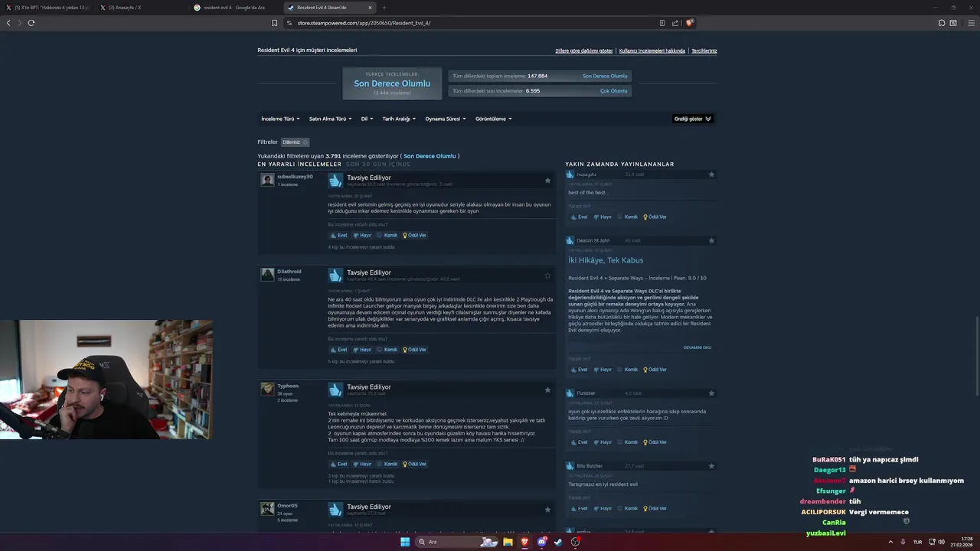Image resolution: width=980 pixels, height=551 pixels.
Task: Click the star on the 'best of the best' review
Action: pos(711,174)
